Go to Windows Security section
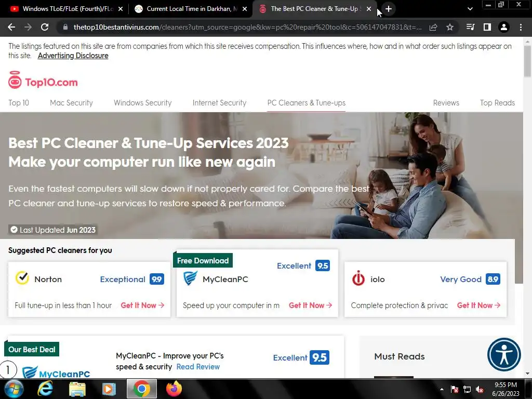532x399 pixels. point(142,103)
